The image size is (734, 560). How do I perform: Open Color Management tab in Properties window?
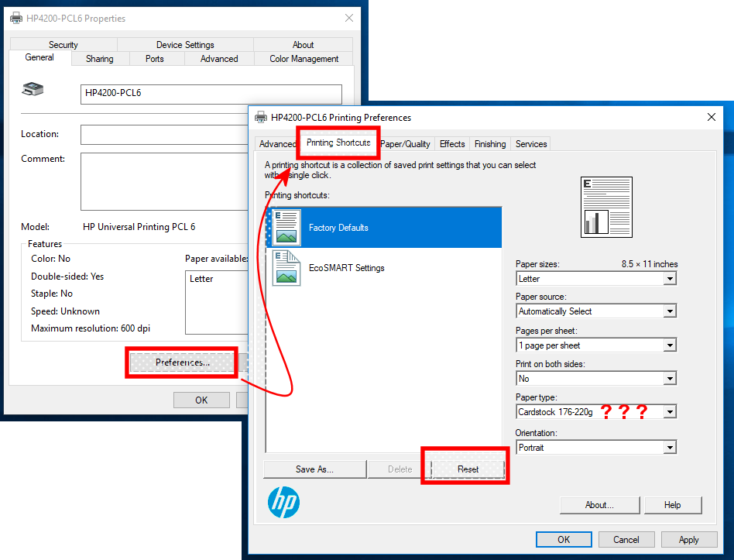point(304,59)
